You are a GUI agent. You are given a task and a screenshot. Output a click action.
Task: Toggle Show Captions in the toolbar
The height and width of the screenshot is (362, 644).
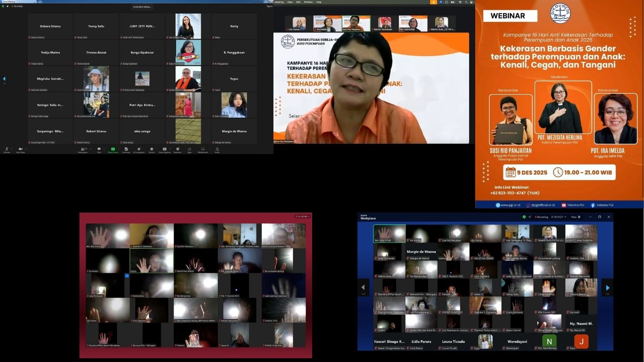tap(164, 149)
